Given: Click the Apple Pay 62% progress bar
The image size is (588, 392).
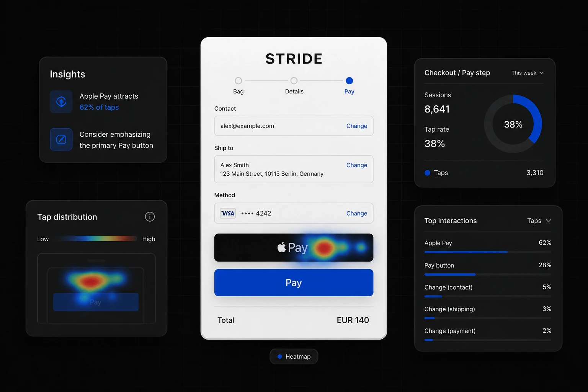Looking at the screenshot, I should pyautogui.click(x=488, y=252).
